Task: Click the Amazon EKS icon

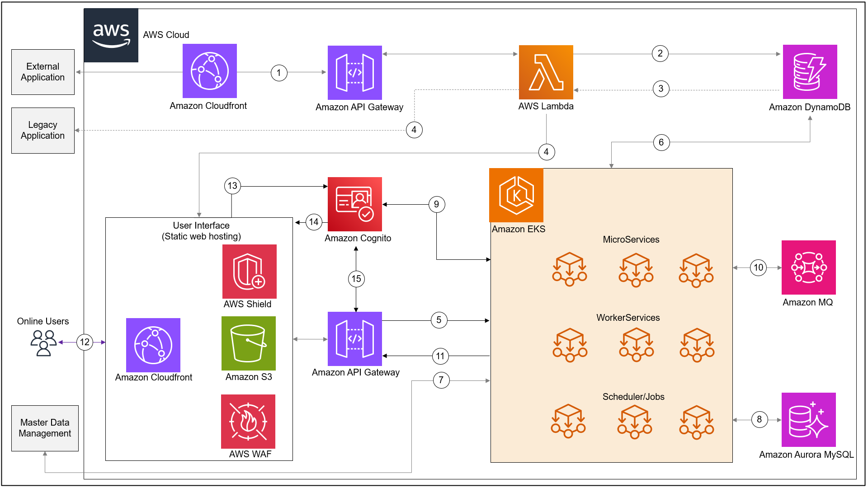Action: [x=516, y=195]
